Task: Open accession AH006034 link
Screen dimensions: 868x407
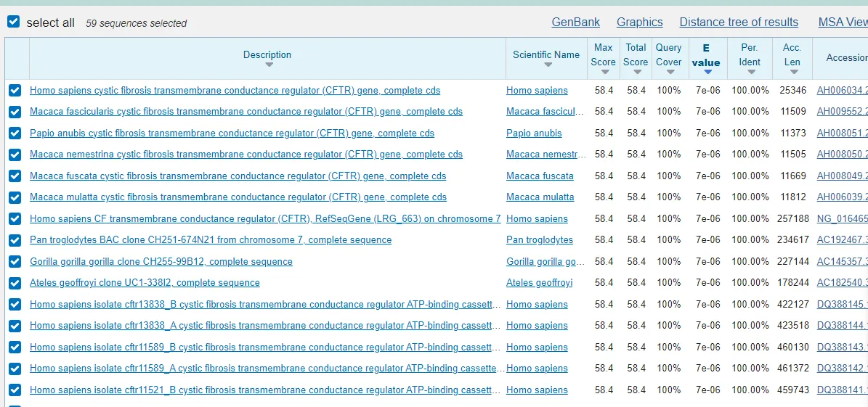Action: pos(841,91)
